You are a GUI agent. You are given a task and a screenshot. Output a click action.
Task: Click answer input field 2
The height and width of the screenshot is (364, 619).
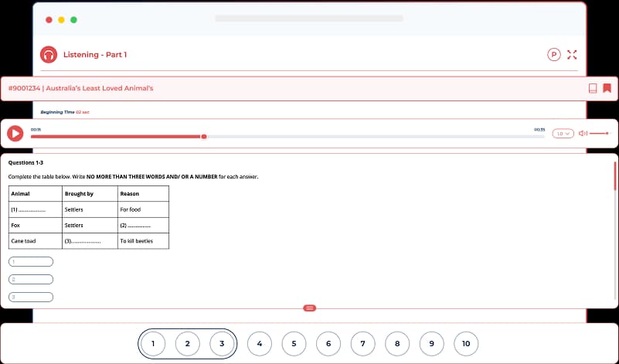tap(31, 279)
